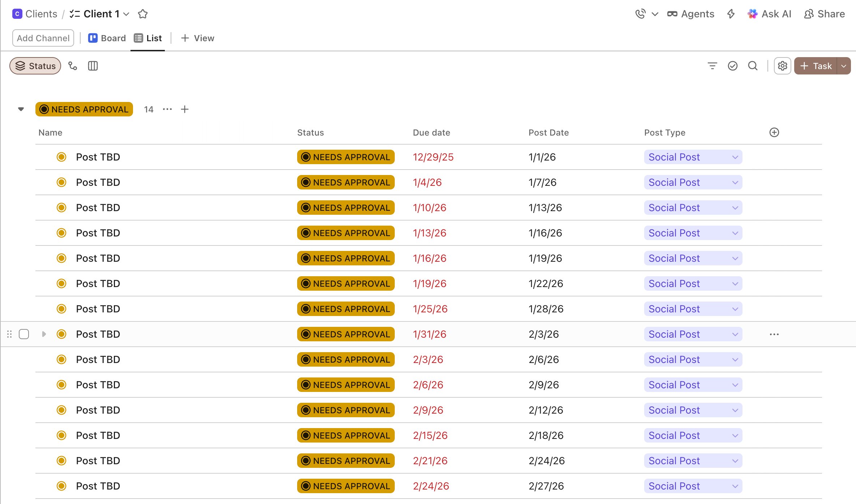
Task: Change status badge of task due 2/15/26
Action: [346, 435]
